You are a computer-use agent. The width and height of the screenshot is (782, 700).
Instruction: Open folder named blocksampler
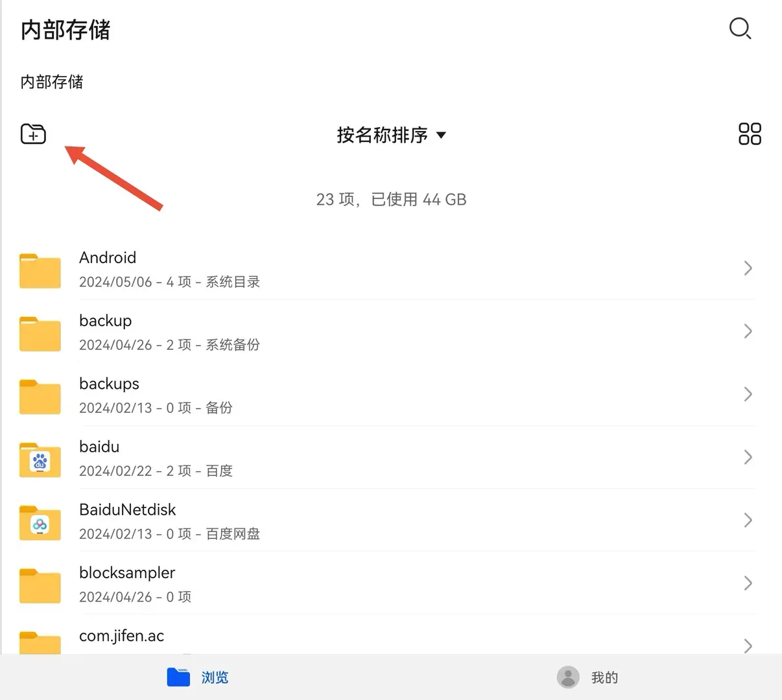tap(127, 573)
